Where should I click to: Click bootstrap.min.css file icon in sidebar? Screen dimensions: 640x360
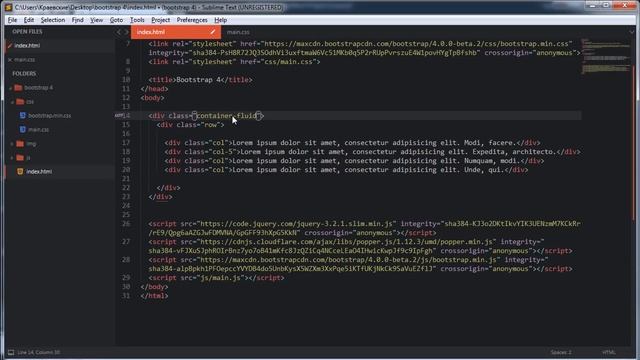(x=22, y=116)
